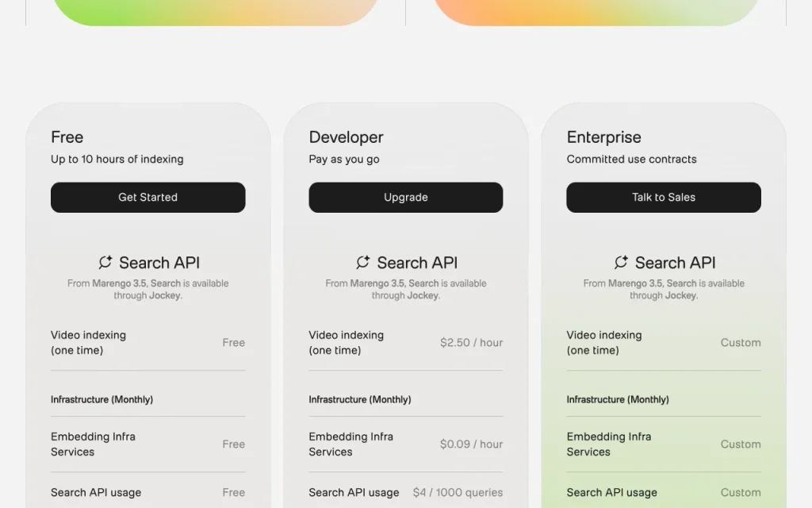
Task: Click Infrastructure (Monthly) heading in Developer card
Action: click(x=360, y=400)
